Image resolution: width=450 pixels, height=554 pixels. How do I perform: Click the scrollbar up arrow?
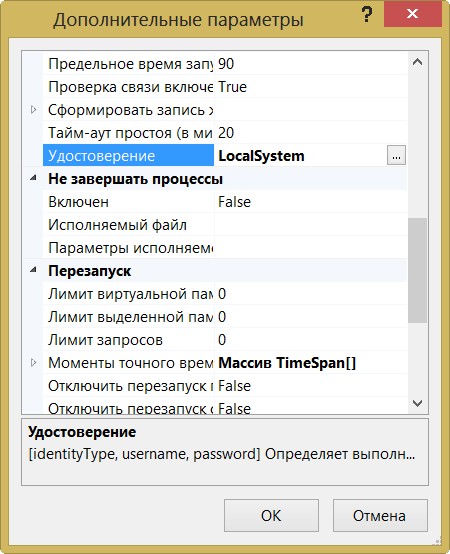point(418,62)
